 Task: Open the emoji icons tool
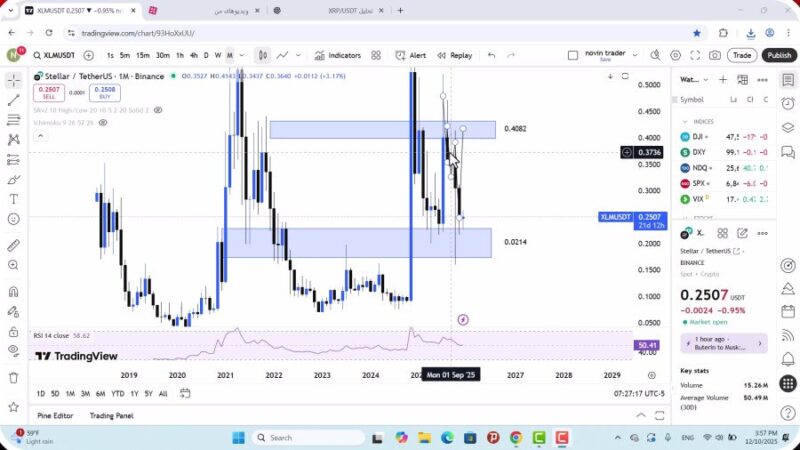pos(14,218)
